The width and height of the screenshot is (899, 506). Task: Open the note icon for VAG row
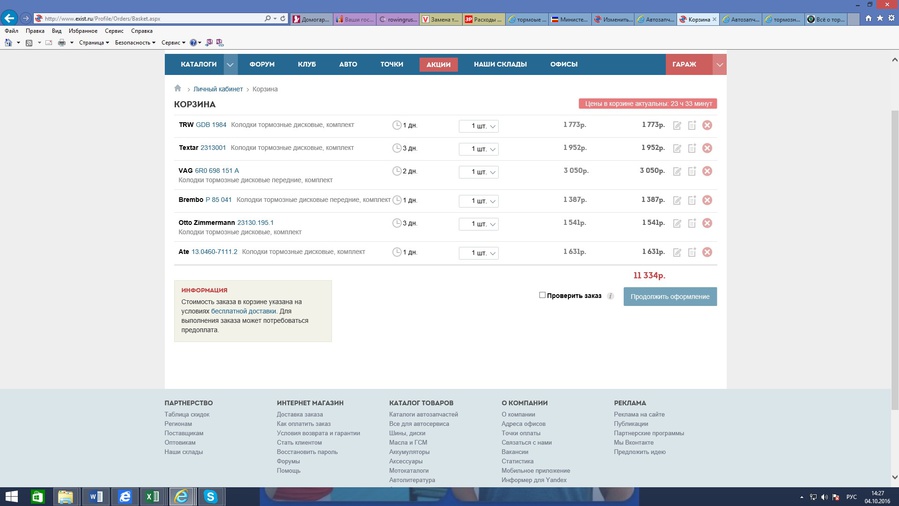tap(692, 171)
